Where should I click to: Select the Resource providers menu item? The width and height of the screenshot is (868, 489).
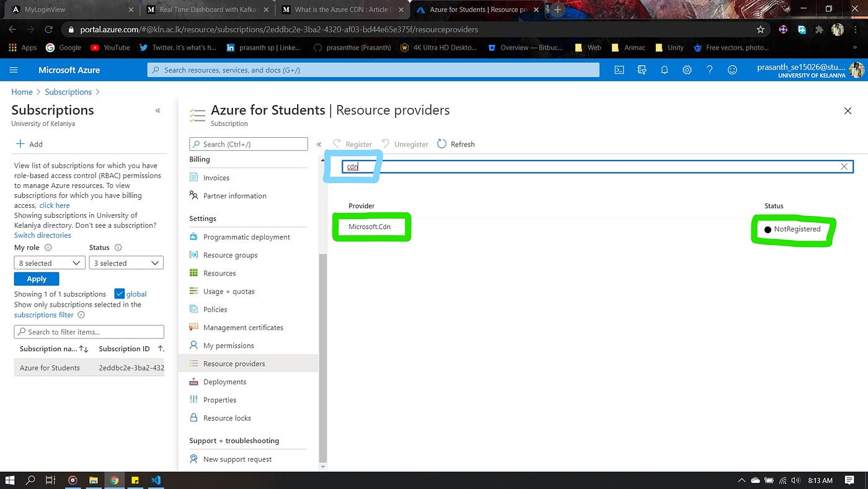coord(248,364)
